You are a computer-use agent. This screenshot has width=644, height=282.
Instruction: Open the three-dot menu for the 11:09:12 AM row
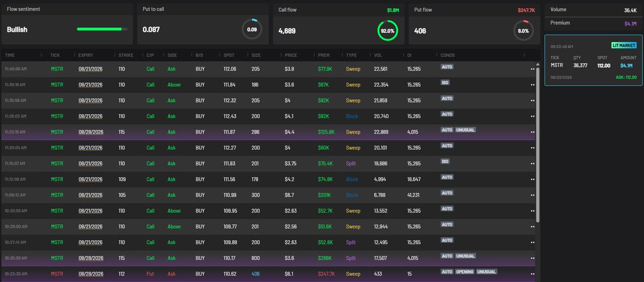532,195
